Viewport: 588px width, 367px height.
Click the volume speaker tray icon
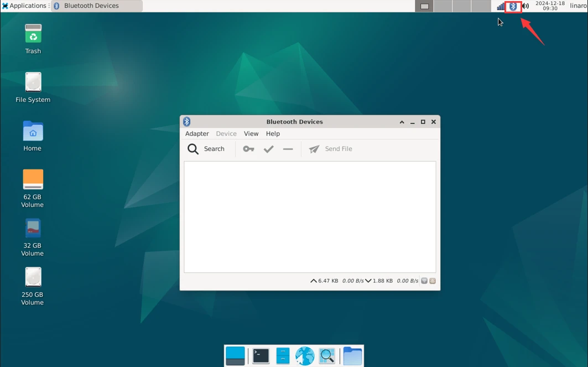(525, 7)
